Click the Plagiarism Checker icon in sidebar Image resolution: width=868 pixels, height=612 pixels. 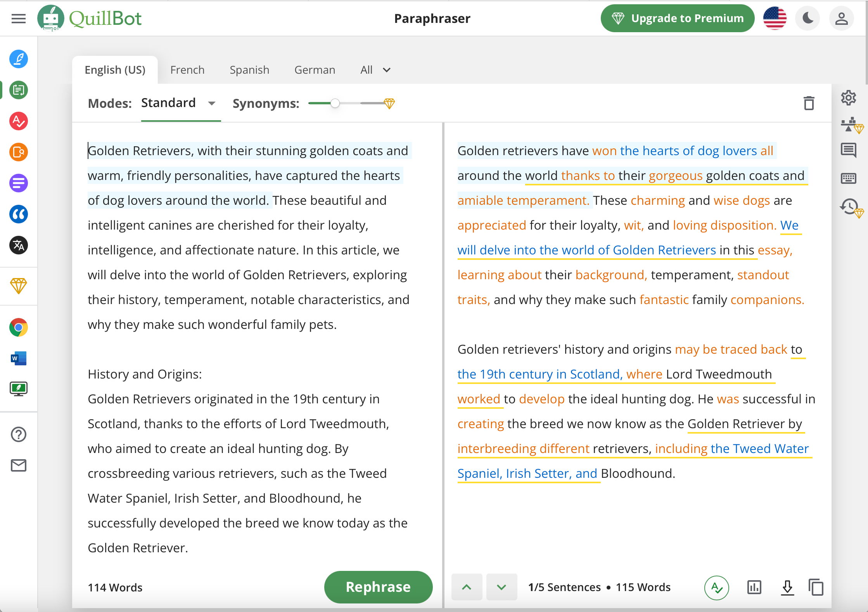[18, 152]
